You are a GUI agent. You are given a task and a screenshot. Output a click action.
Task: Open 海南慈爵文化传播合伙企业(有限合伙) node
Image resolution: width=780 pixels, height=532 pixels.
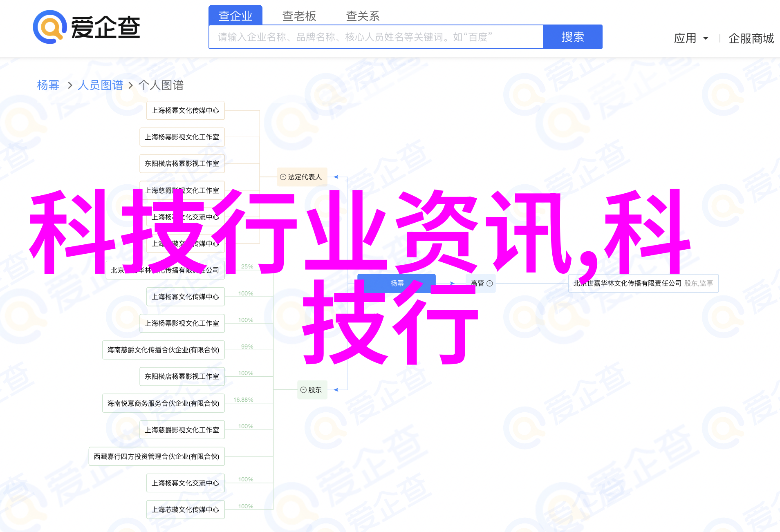[x=164, y=350]
